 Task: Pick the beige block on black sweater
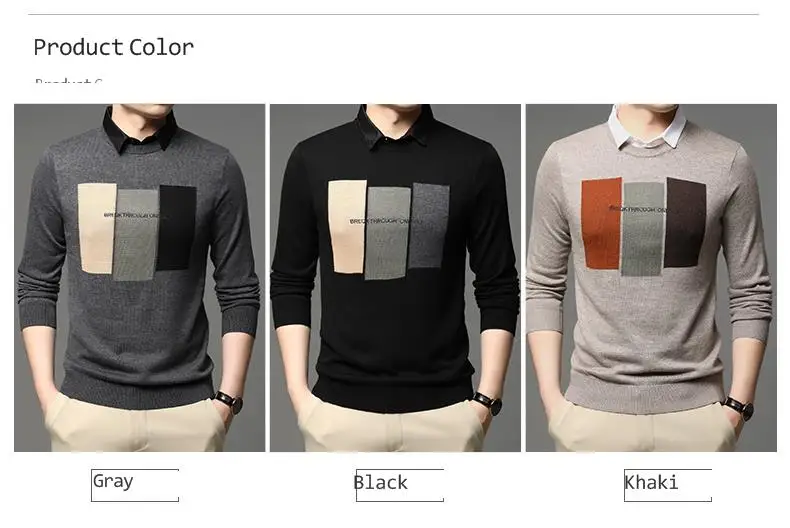(347, 227)
